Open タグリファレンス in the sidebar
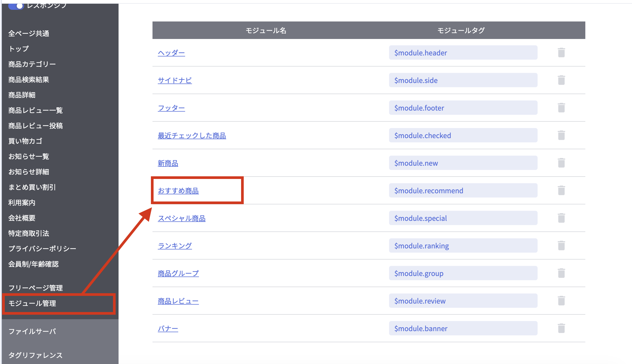Screen dimensions: 632x364 tap(35, 355)
